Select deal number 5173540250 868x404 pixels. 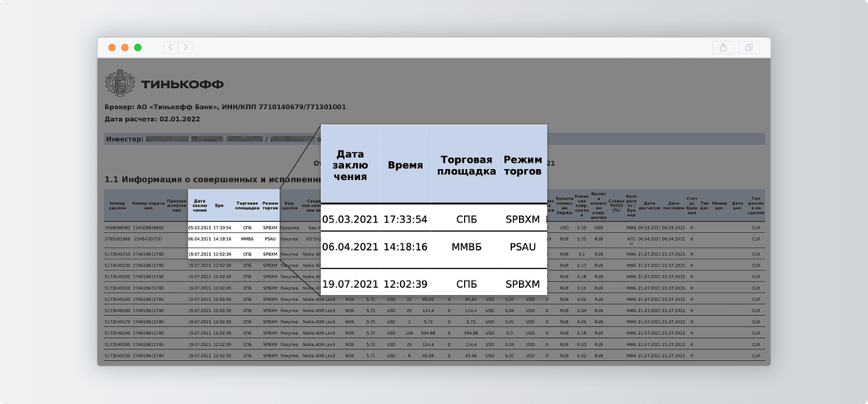117,276
